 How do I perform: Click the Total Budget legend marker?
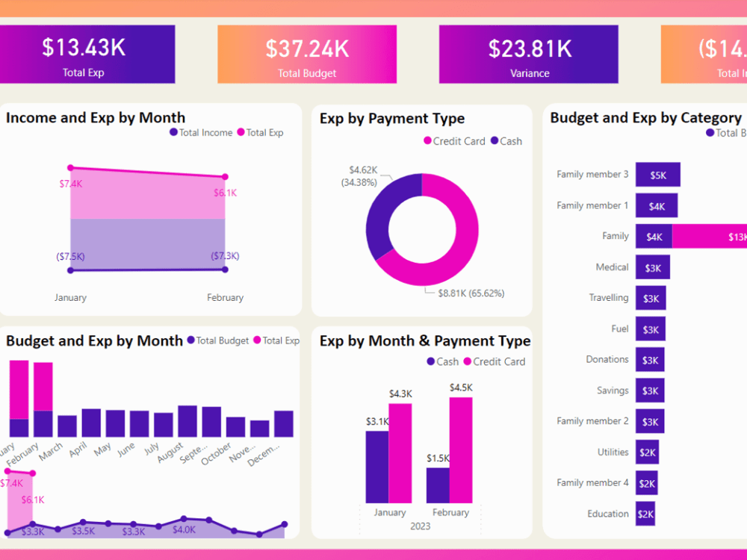tap(190, 340)
